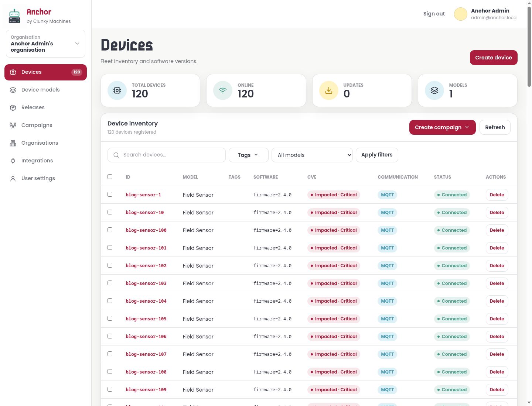Tick the checkbox for blog-sensor-103

[x=110, y=283]
